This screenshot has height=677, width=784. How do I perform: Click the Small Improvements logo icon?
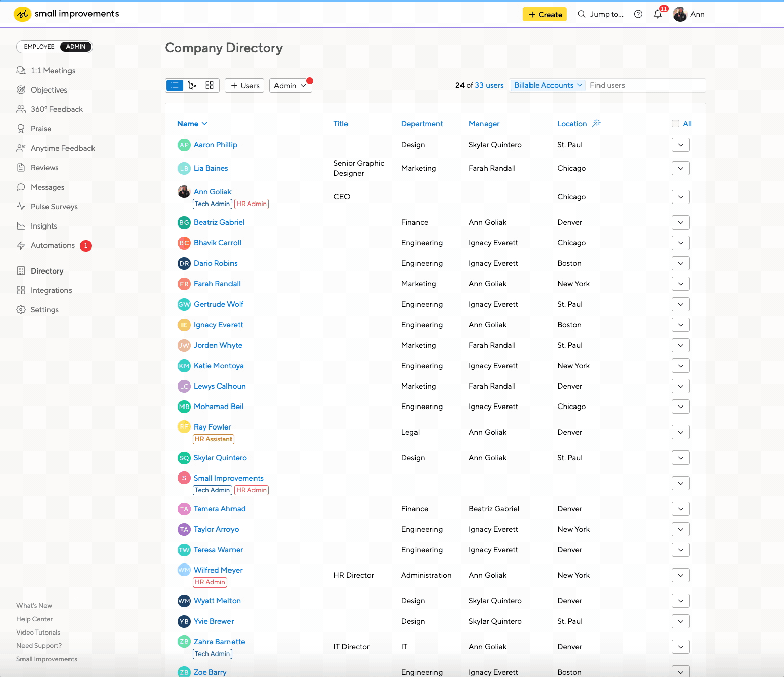point(22,14)
